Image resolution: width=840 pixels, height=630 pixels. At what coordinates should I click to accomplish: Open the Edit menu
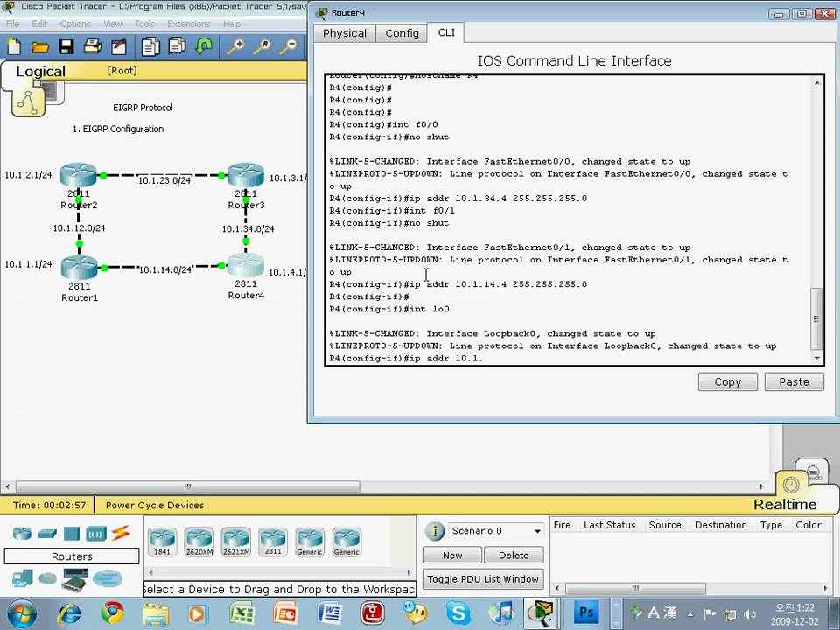pyautogui.click(x=39, y=24)
